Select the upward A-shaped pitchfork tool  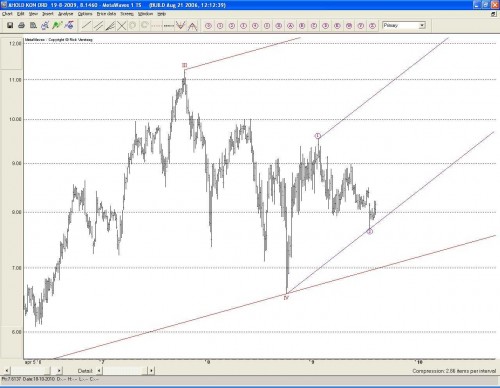coord(192,25)
